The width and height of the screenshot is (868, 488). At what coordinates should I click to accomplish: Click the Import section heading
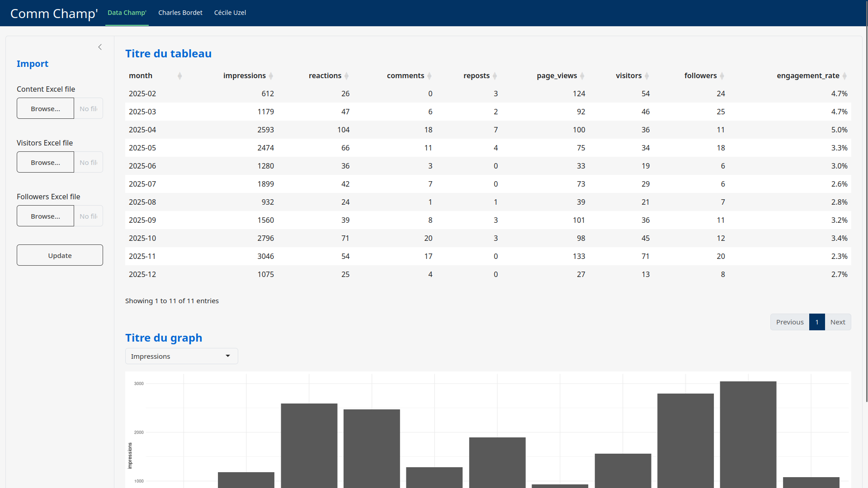tap(33, 64)
